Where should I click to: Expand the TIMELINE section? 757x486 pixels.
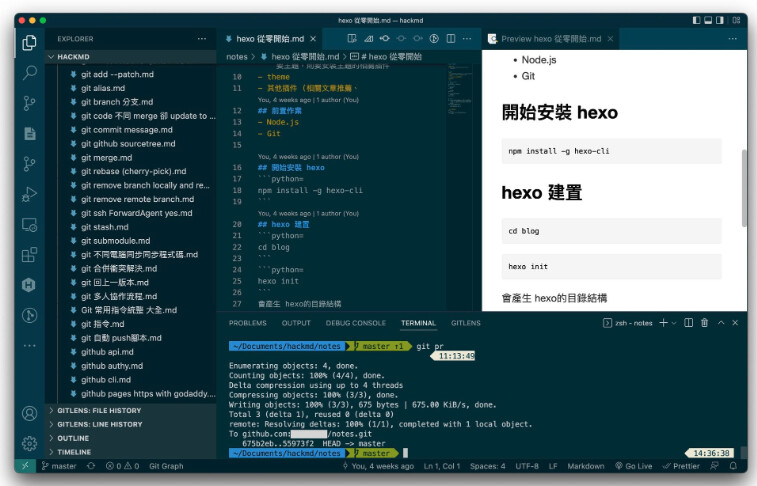130,452
